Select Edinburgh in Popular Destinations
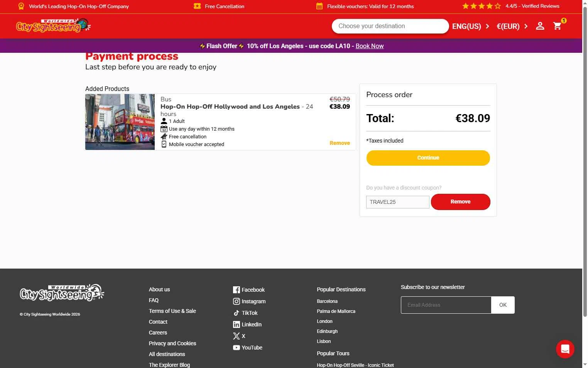The width and height of the screenshot is (588, 368). pyautogui.click(x=327, y=331)
